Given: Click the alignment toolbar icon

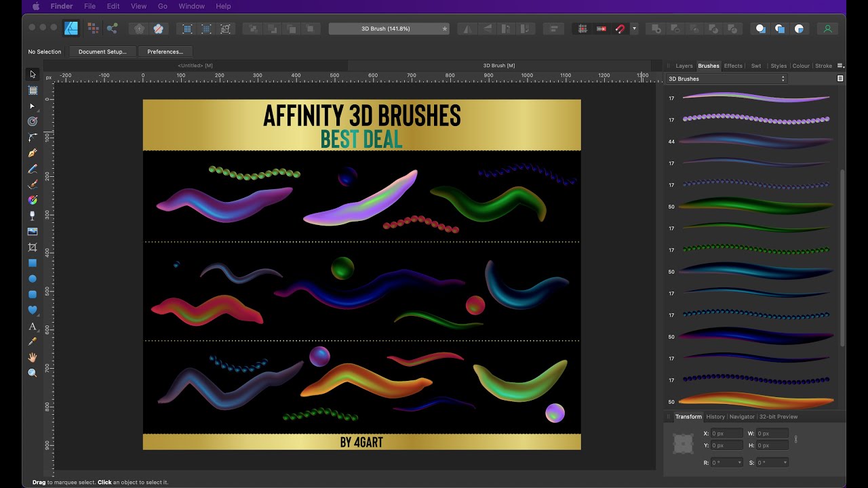Looking at the screenshot, I should pos(554,28).
